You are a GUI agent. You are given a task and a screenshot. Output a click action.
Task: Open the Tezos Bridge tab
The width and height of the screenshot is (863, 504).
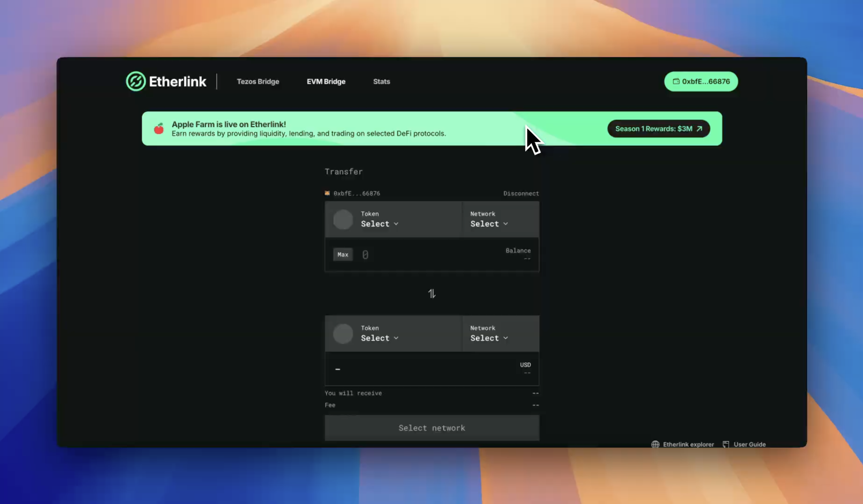tap(258, 81)
